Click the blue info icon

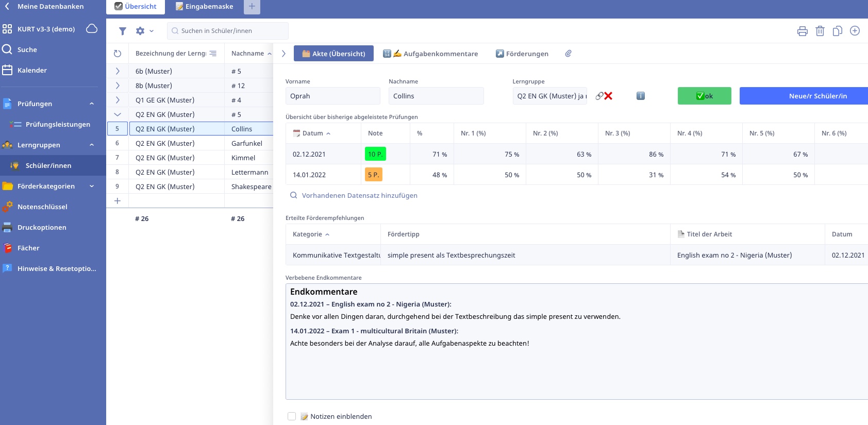pyautogui.click(x=641, y=96)
